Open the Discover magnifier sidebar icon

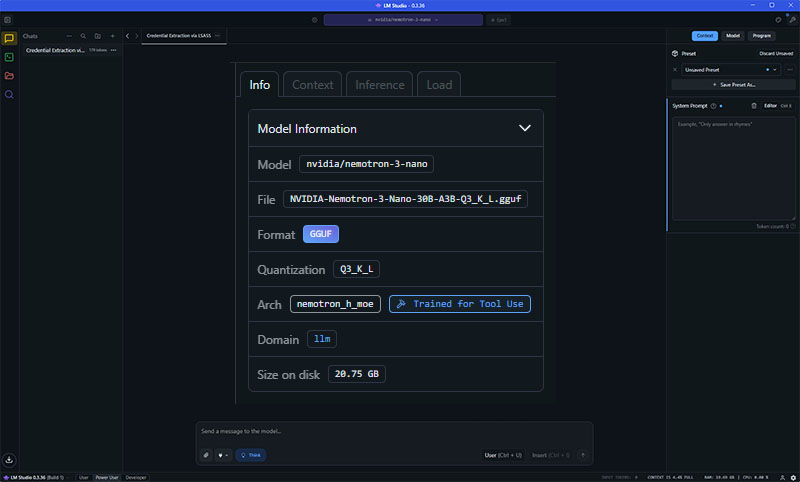[x=9, y=94]
